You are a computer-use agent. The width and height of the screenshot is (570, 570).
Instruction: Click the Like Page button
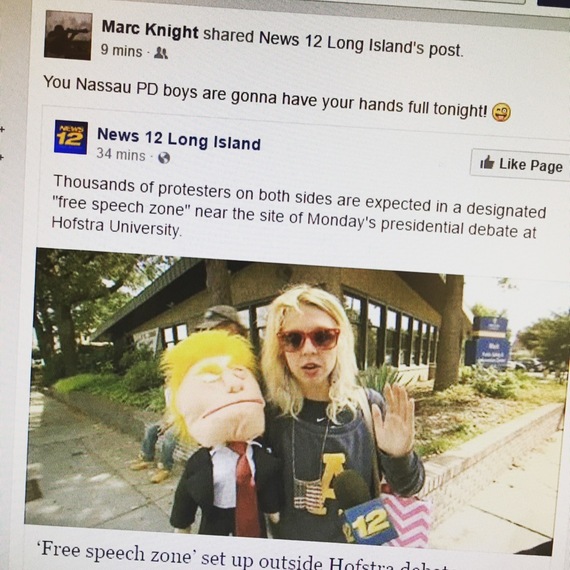coord(520,164)
